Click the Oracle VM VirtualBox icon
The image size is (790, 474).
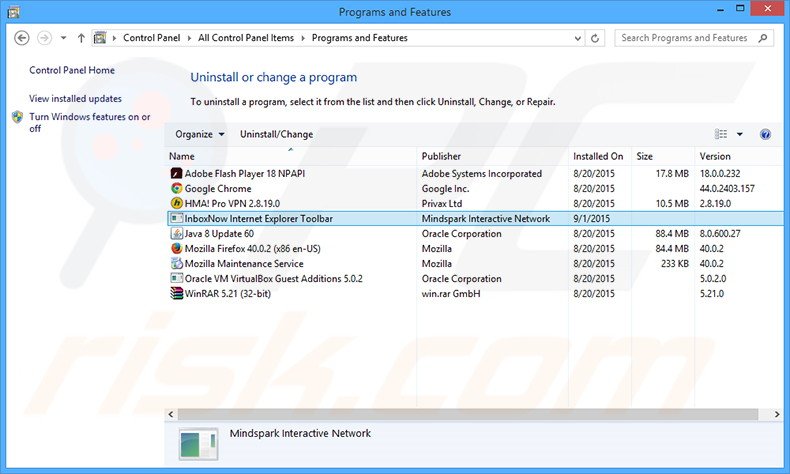(x=176, y=279)
